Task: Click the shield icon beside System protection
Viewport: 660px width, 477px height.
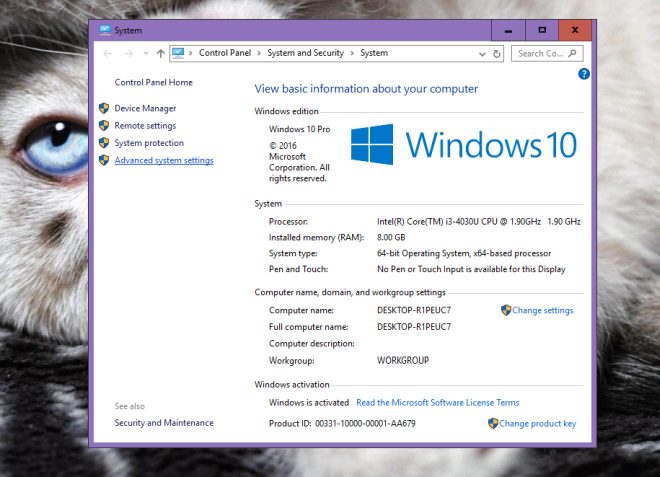Action: click(104, 143)
